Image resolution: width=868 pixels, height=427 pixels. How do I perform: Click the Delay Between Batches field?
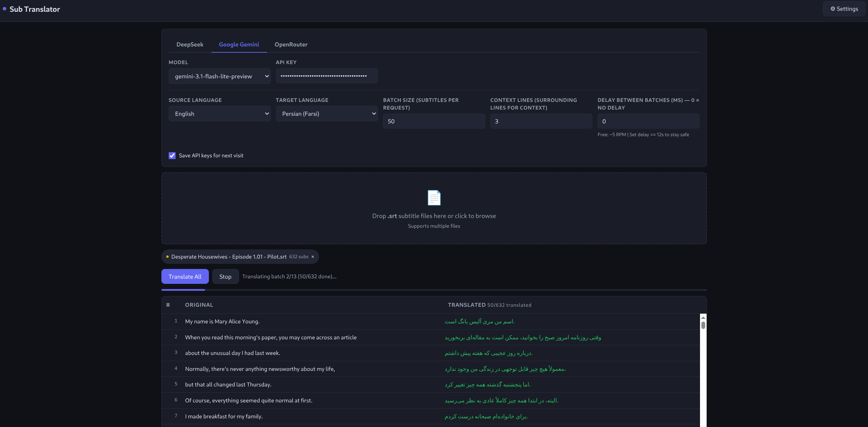pyautogui.click(x=648, y=121)
